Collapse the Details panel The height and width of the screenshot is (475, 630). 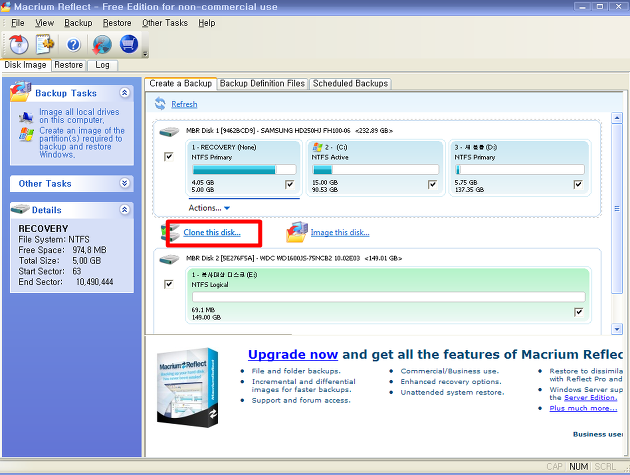pyautogui.click(x=125, y=209)
